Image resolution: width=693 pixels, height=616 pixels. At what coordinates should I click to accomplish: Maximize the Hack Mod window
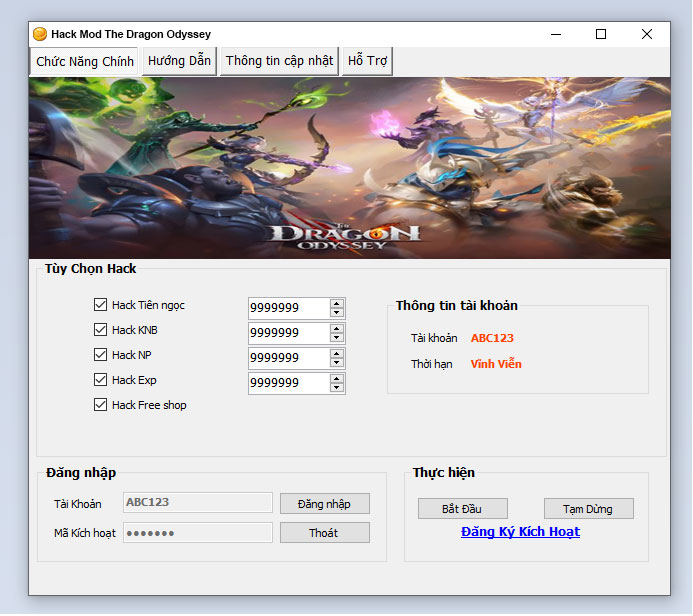point(601,34)
